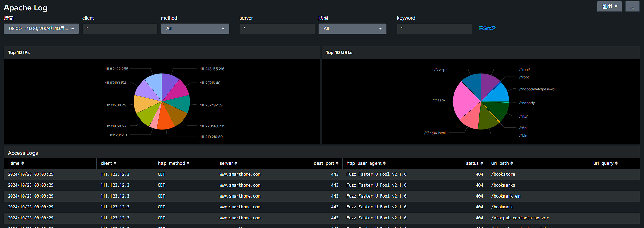This screenshot has height=228, width=644.
Task: Sort by uri_query column sort icon
Action: pyautogui.click(x=616, y=163)
